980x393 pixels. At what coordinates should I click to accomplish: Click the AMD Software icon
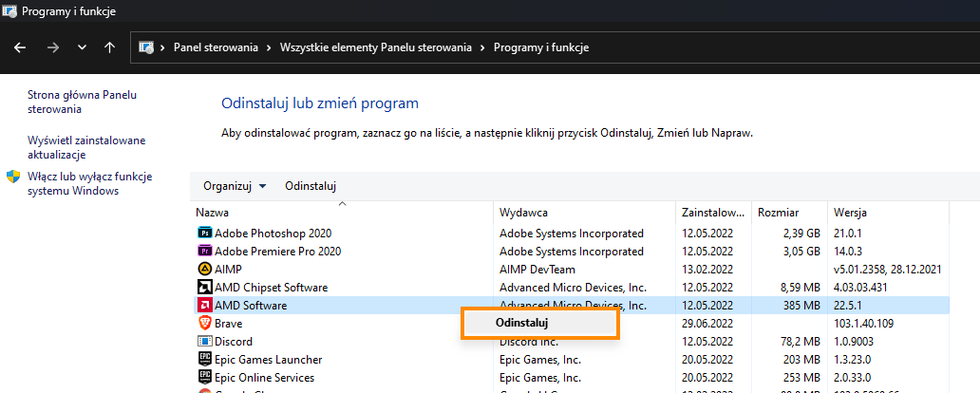point(204,306)
